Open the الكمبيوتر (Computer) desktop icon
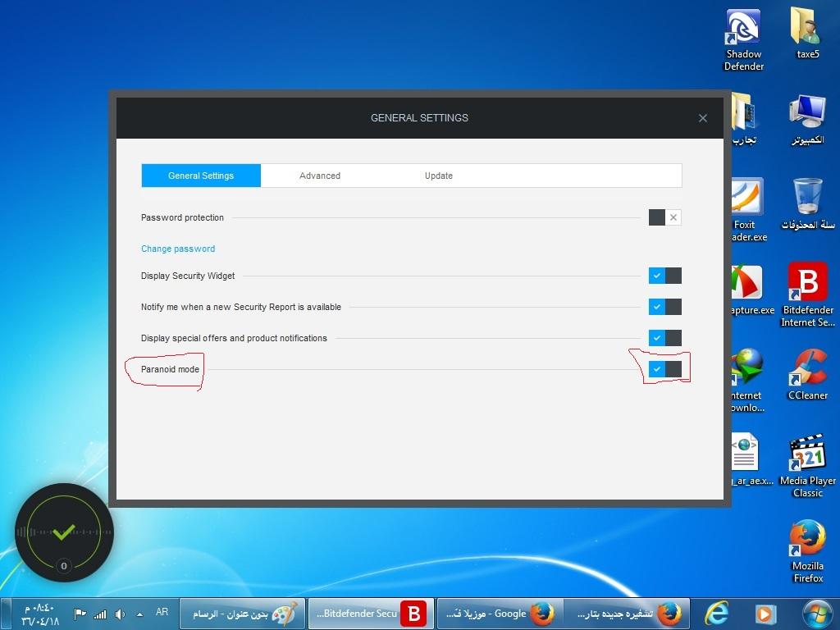 807,119
